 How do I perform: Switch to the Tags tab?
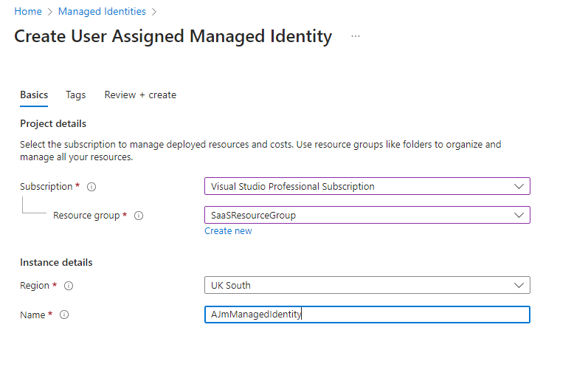75,95
